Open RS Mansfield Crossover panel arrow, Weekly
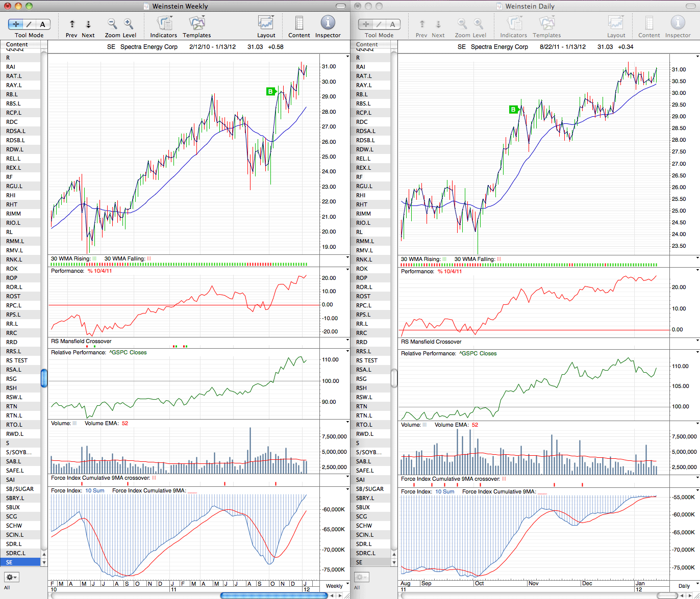The image size is (700, 599). pyautogui.click(x=348, y=341)
